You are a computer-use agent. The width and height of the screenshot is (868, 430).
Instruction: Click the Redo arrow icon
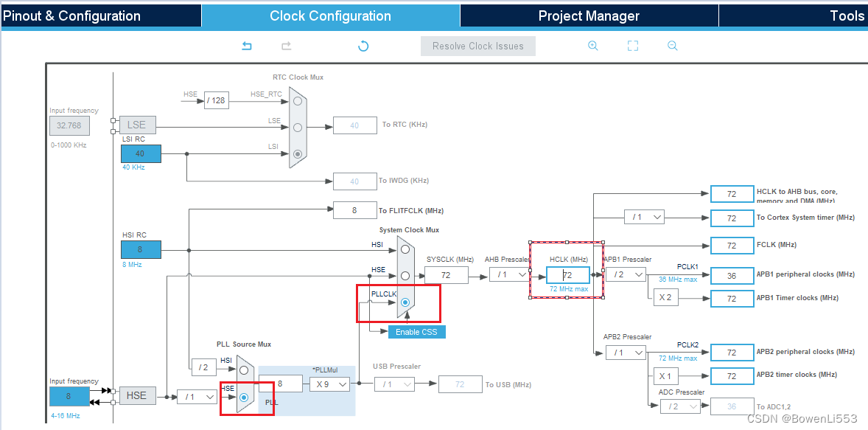tap(286, 46)
